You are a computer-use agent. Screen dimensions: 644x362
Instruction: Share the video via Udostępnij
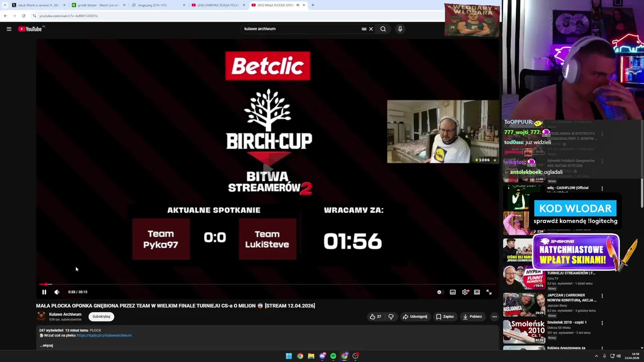(415, 317)
